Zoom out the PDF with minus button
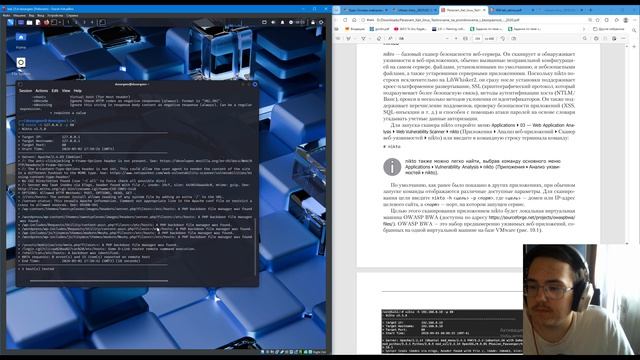Screen dimensions: 640x360 click(447, 38)
